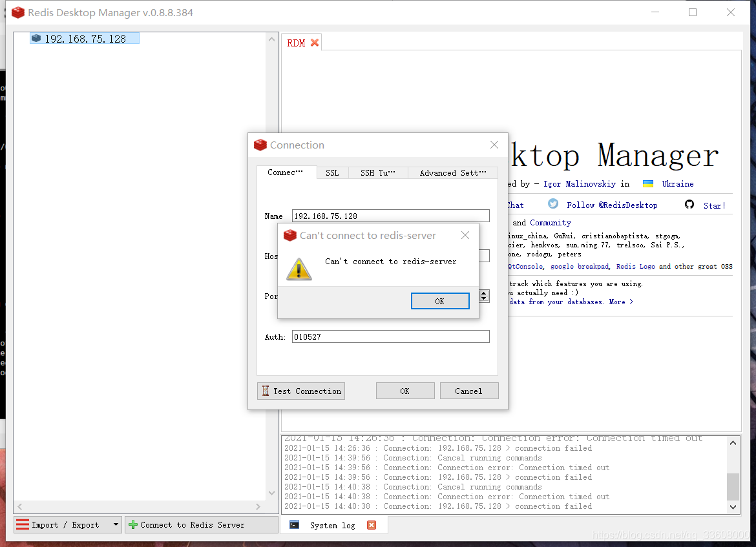Click OK in the Connection dialog

pyautogui.click(x=405, y=391)
